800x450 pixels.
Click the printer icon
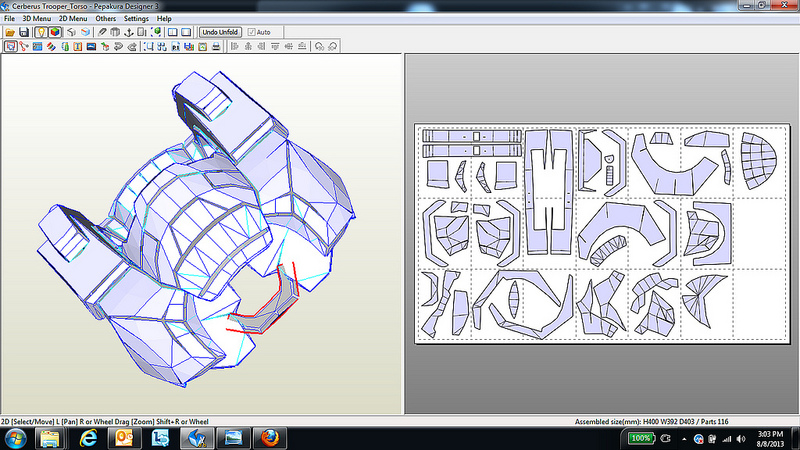click(216, 46)
